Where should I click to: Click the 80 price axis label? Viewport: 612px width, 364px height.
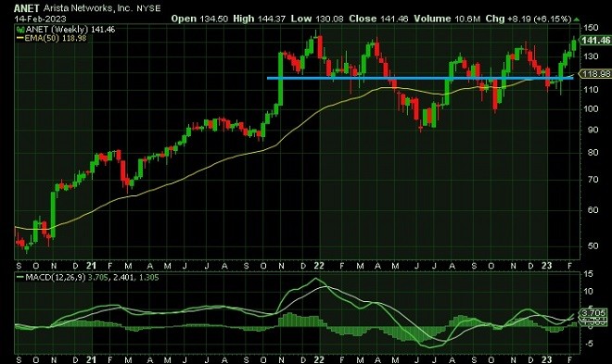[593, 153]
